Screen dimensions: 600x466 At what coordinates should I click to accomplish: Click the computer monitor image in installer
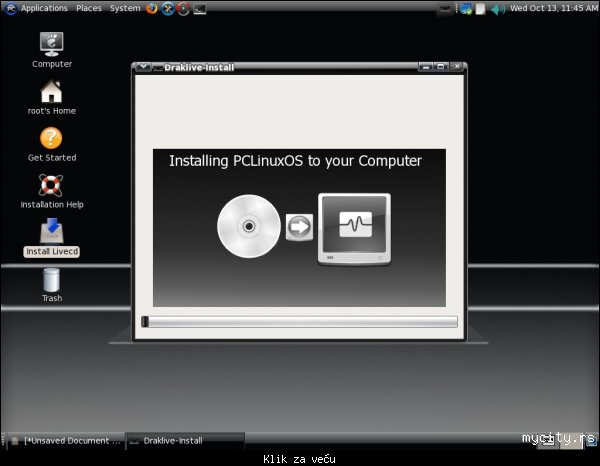click(x=354, y=229)
